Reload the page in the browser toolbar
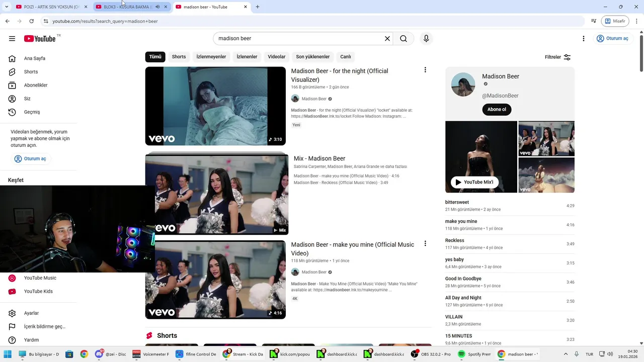The height and width of the screenshot is (362, 644). (31, 21)
